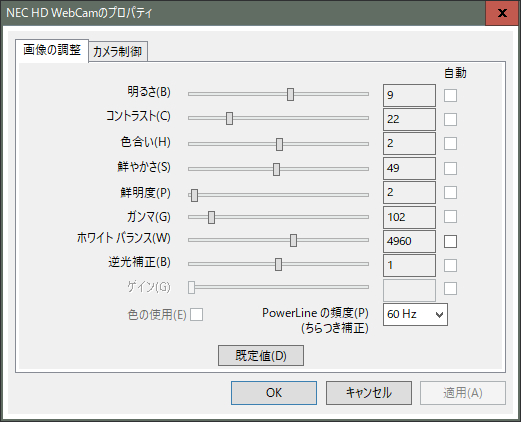Open the PowerLine frequency dropdown
This screenshot has height=422, width=521.
[x=415, y=314]
